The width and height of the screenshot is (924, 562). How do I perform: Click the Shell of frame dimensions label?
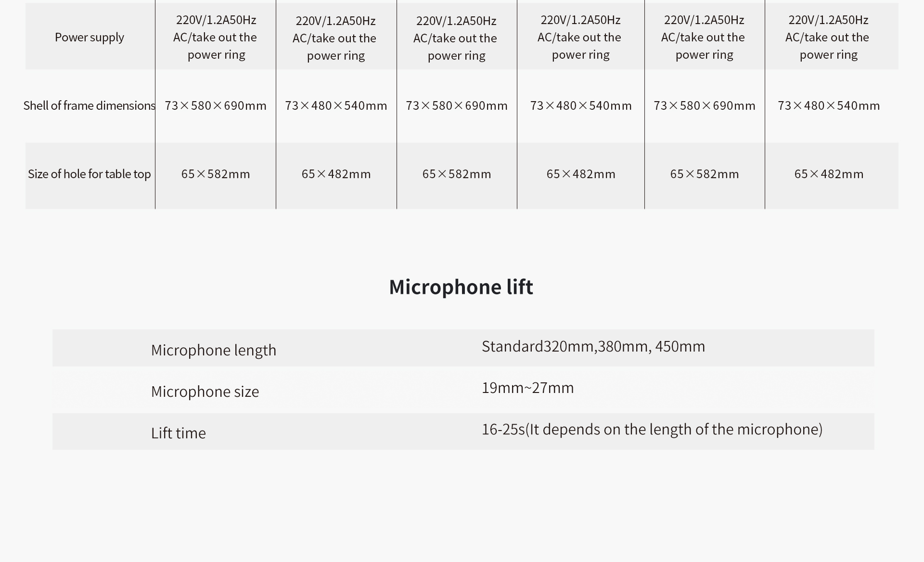(x=90, y=105)
